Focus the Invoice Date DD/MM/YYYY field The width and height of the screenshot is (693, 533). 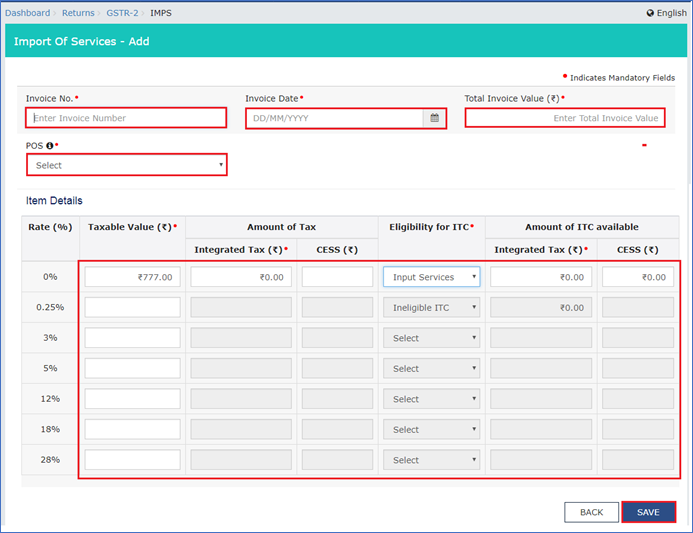pos(335,118)
